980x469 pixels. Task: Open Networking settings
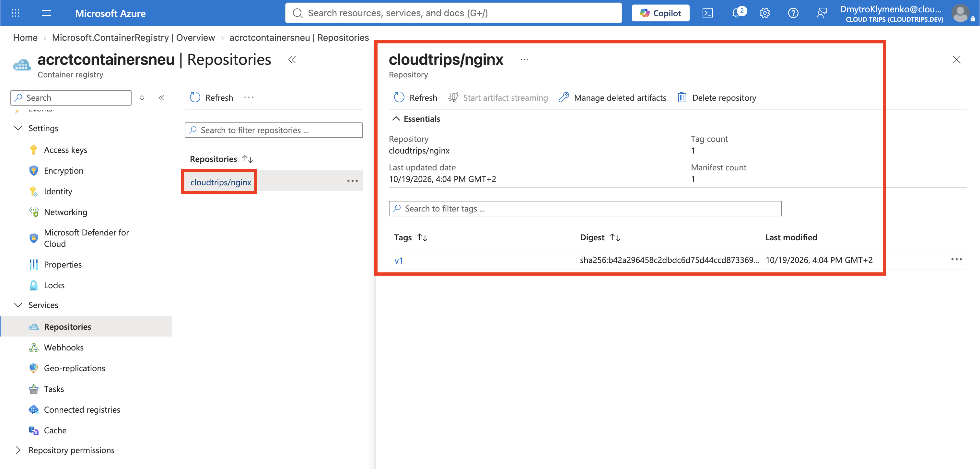click(65, 212)
